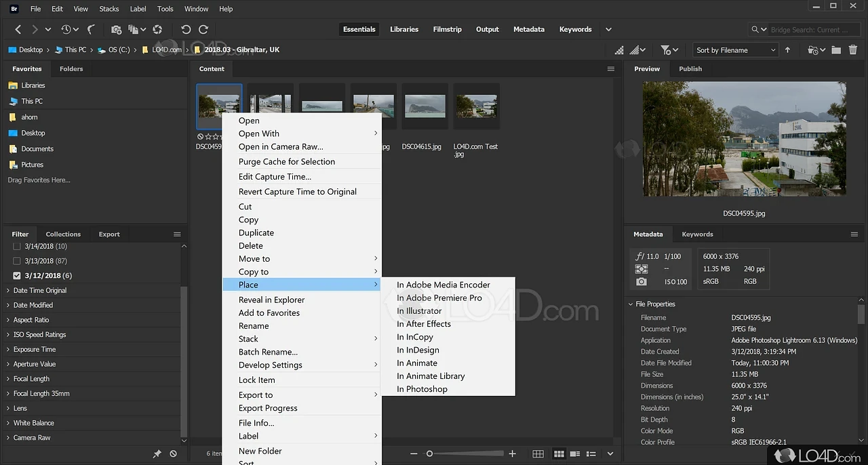Delete item with the trash can icon

click(852, 50)
